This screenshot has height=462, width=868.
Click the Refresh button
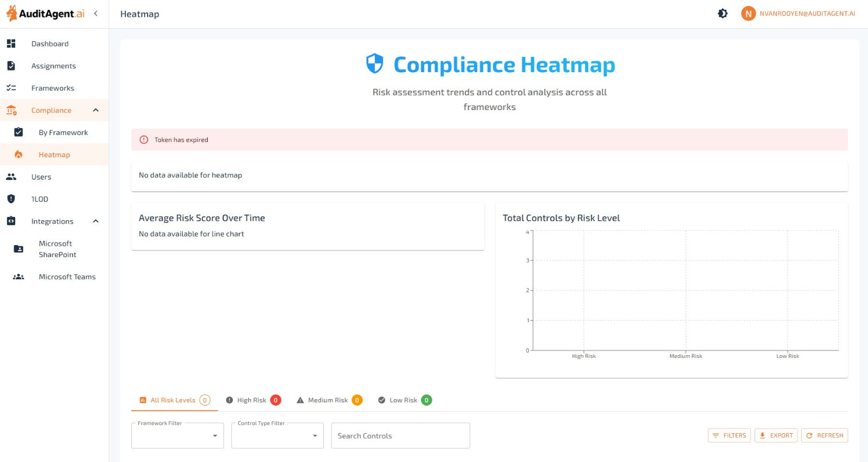[824, 435]
